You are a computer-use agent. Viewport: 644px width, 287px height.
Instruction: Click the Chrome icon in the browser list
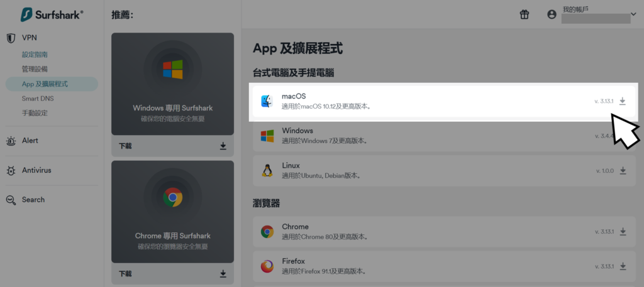pos(267,232)
